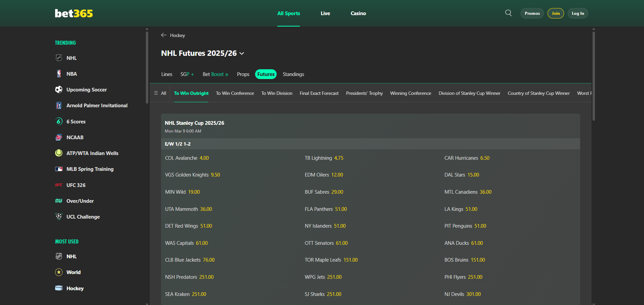Select the NHL icon under Trending
The height and width of the screenshot is (305, 644).
pos(58,58)
